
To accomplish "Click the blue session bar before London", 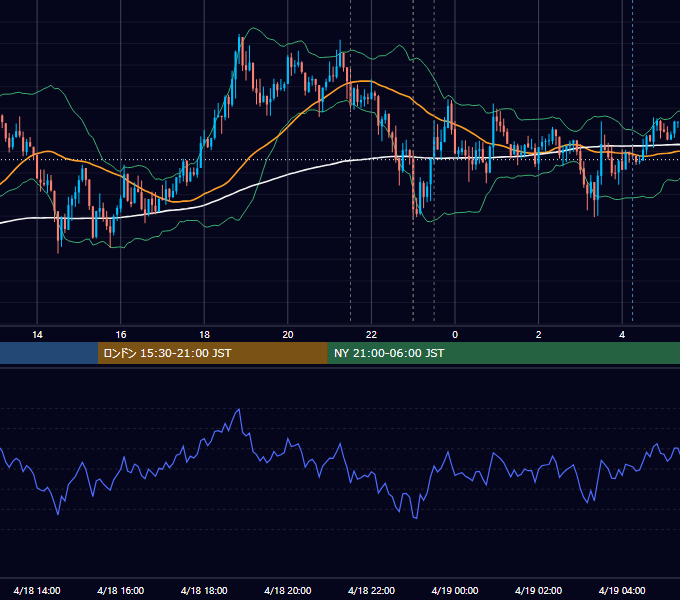I will pos(49,353).
